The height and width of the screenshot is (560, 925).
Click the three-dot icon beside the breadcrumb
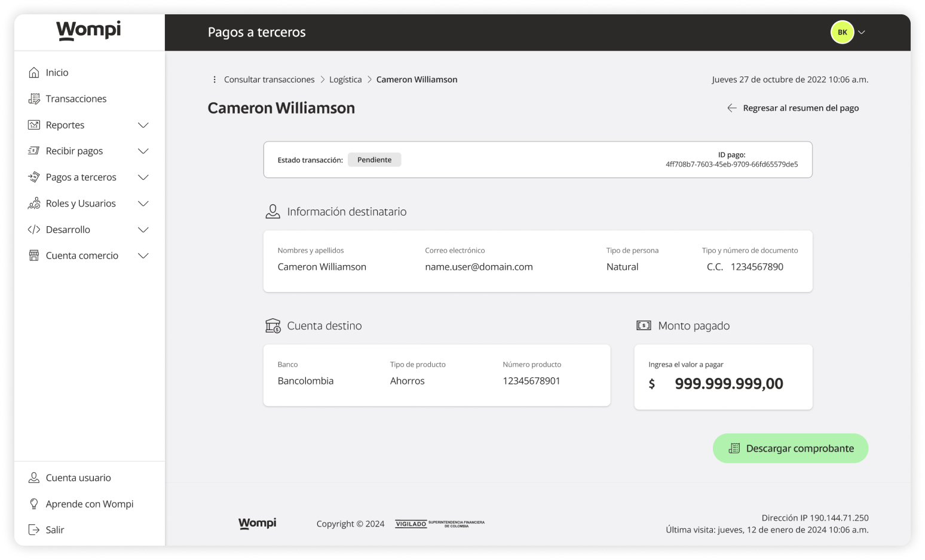[214, 79]
